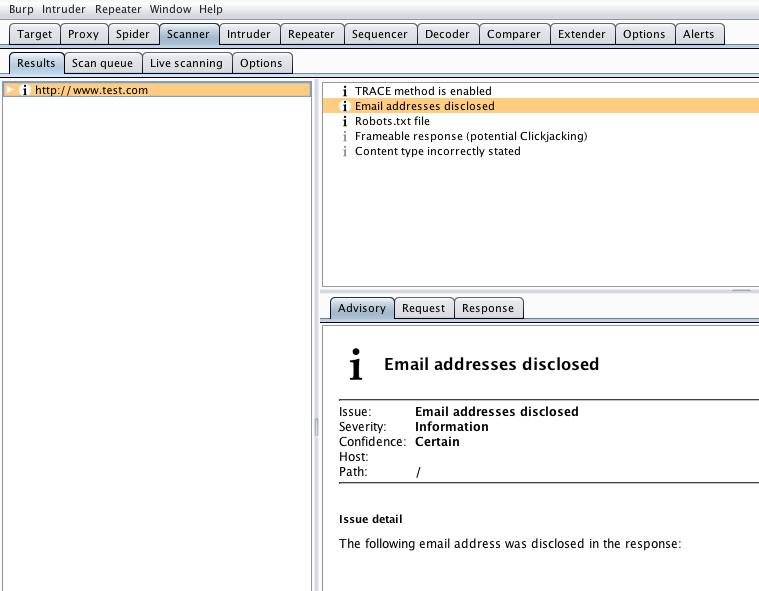Click info icon next to Robots.txt file
Viewport: 759px width, 591px height.
click(345, 121)
